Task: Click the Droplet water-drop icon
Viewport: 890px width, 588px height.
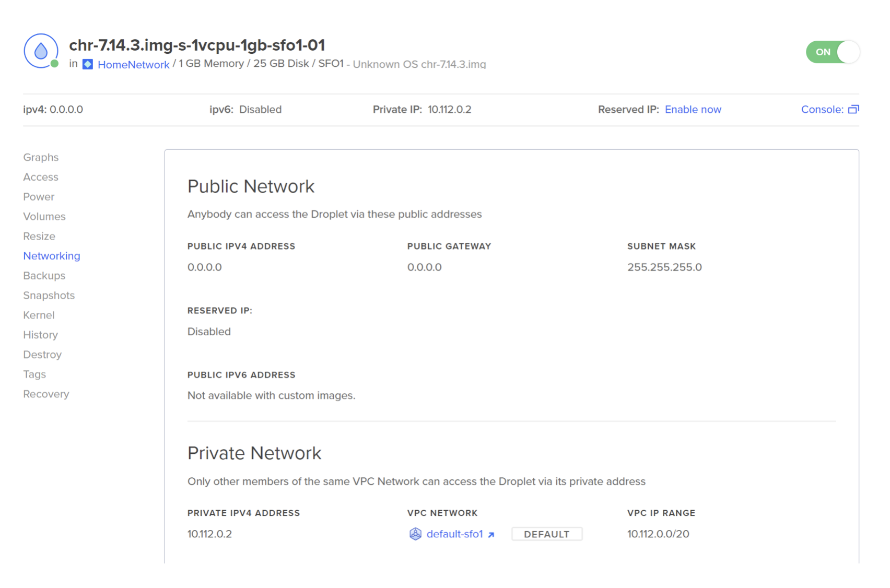Action: [x=40, y=51]
